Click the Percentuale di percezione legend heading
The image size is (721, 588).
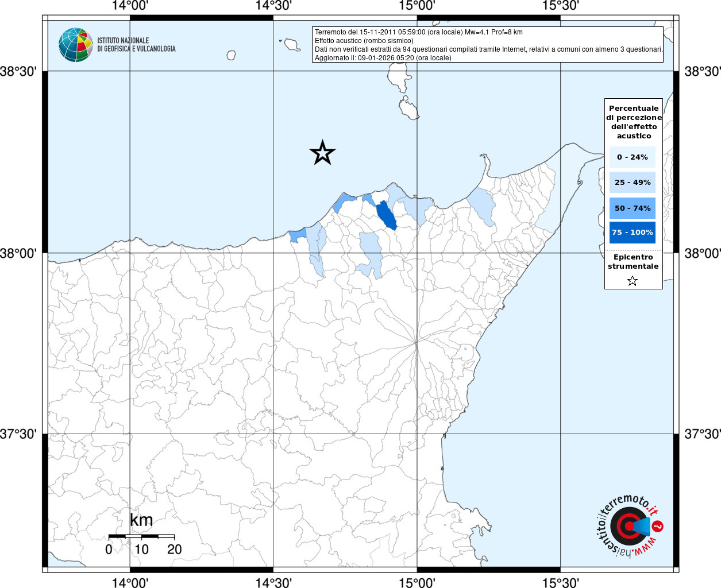tap(634, 122)
